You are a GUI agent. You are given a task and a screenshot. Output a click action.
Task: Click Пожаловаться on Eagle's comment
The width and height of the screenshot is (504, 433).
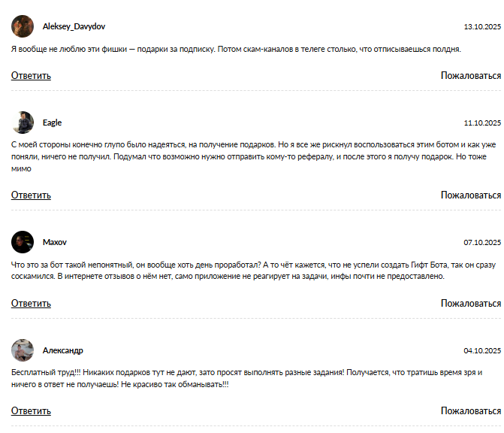pos(470,195)
